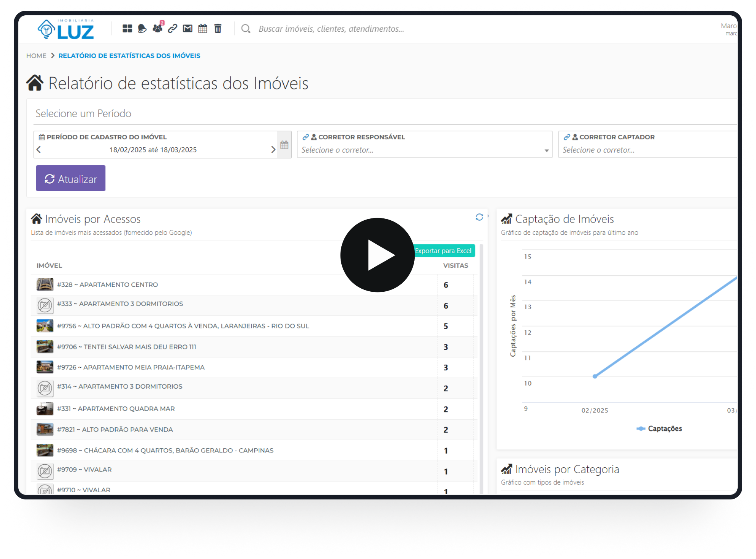
Task: Open the dashboard grid icon
Action: 127,29
